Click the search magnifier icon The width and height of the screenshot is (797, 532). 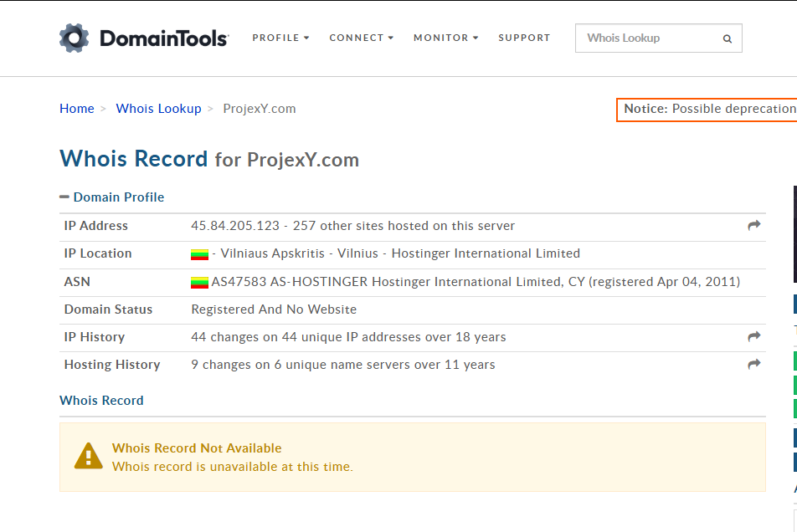728,38
